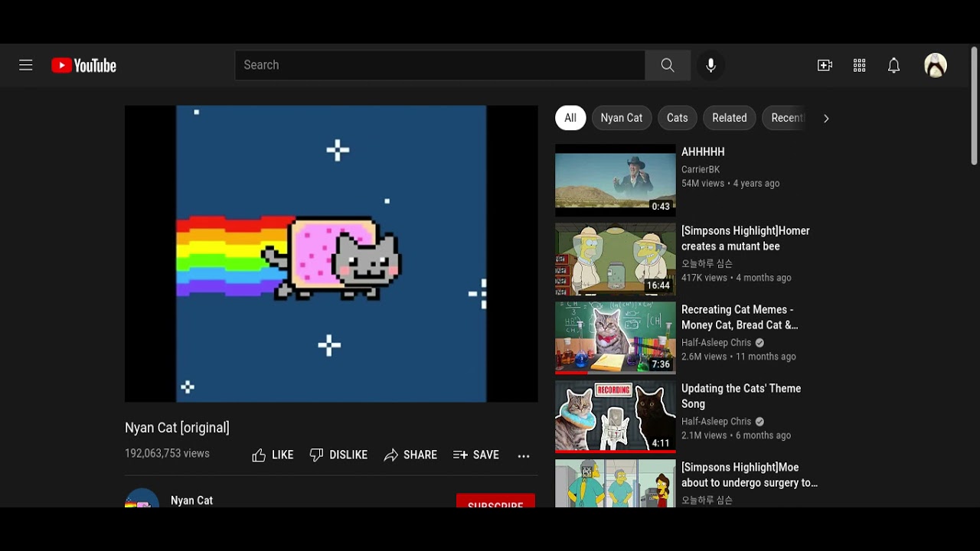Open Half-Asleep Chris under Updating Cats' Theme
The height and width of the screenshot is (551, 980).
[x=716, y=421]
